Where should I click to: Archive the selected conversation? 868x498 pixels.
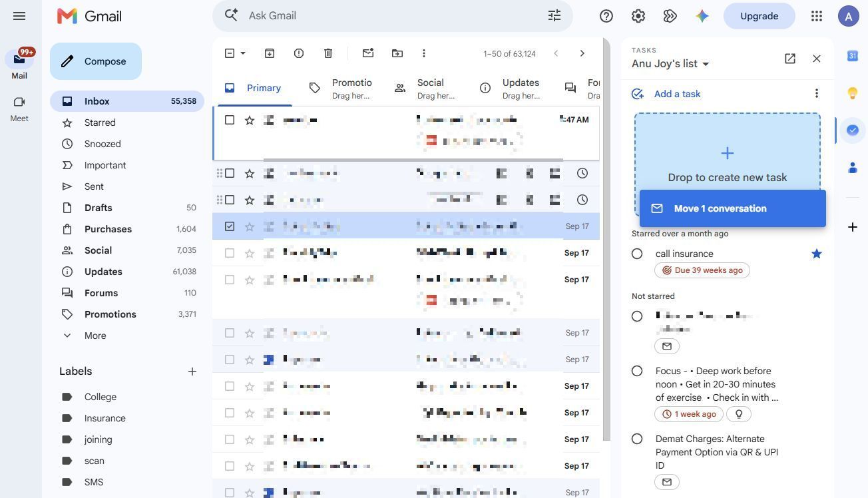tap(270, 53)
